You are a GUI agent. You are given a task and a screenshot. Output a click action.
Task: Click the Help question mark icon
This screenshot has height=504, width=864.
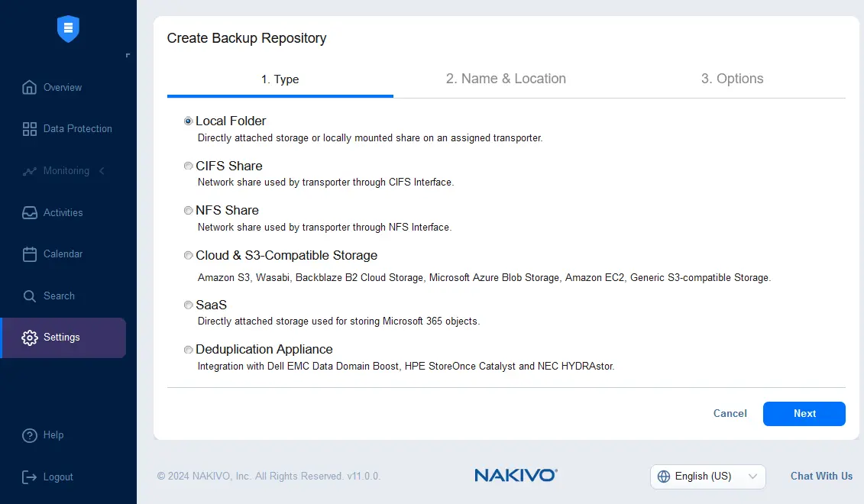[29, 435]
